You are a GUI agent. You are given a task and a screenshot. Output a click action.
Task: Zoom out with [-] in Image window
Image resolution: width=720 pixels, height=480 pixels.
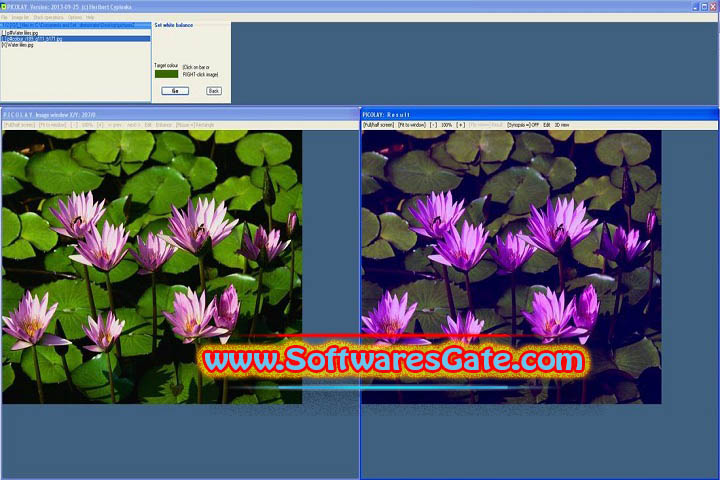74,125
